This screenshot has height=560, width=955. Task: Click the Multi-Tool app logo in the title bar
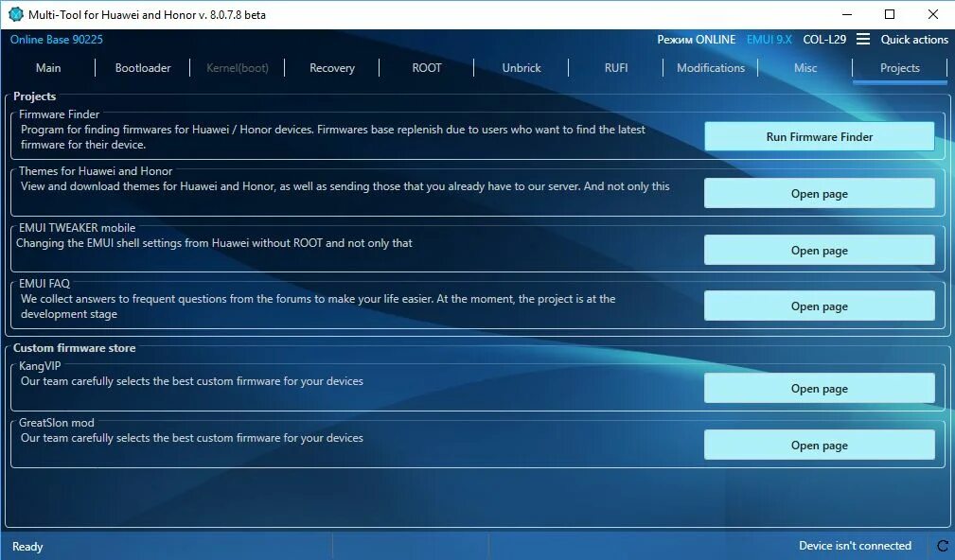16,14
